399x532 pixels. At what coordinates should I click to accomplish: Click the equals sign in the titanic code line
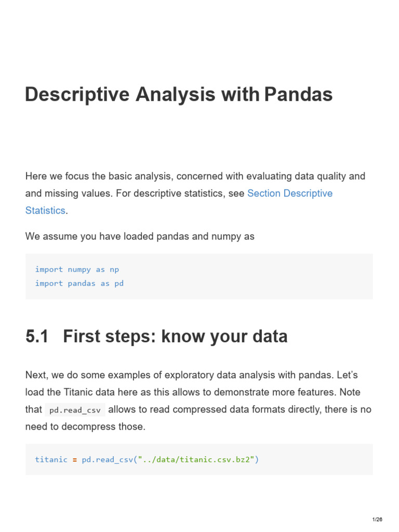pos(75,459)
